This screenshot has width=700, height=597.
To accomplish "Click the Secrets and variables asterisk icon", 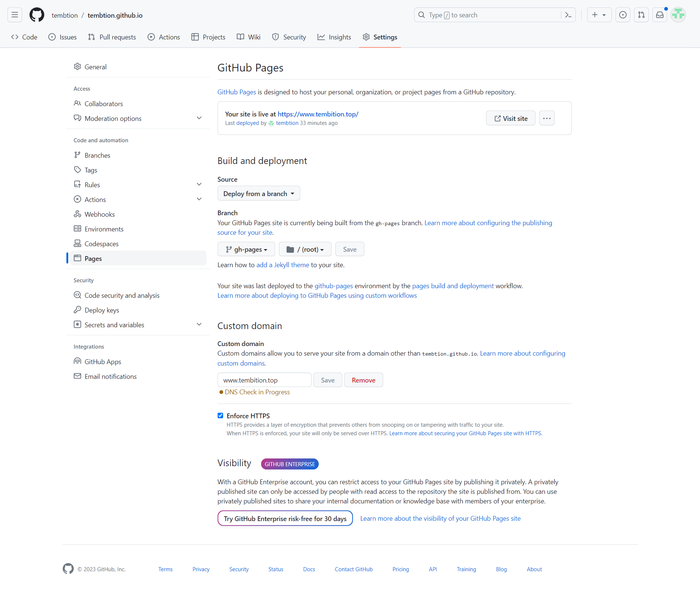I will click(x=77, y=325).
